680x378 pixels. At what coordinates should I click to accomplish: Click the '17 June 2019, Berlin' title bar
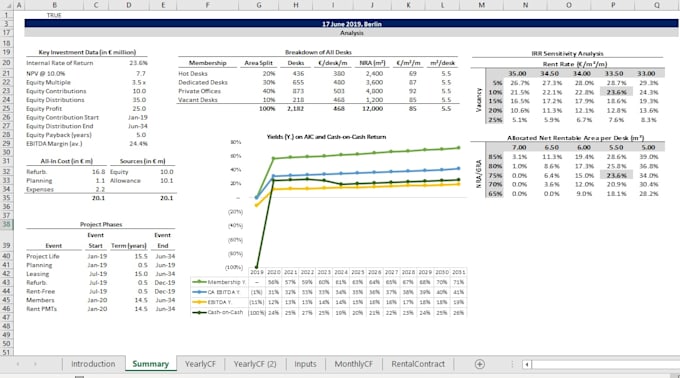352,24
